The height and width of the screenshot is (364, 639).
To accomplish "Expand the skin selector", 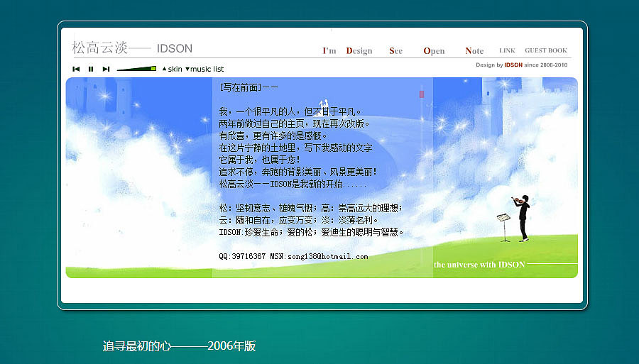I will click(172, 70).
